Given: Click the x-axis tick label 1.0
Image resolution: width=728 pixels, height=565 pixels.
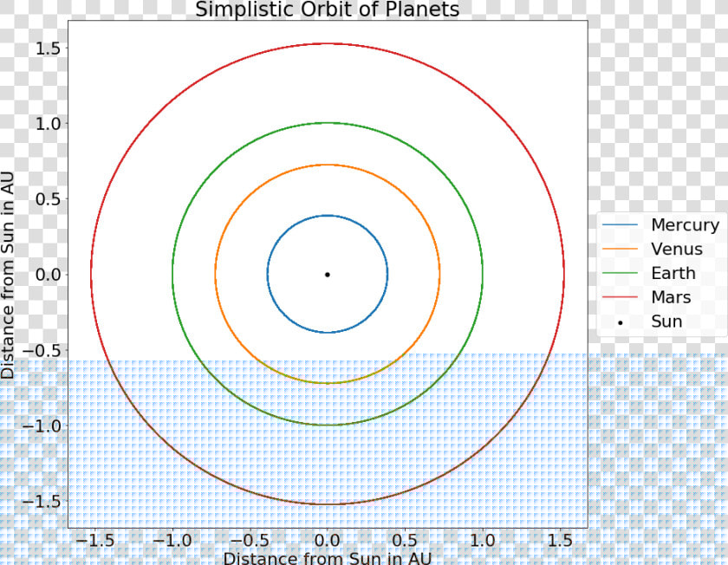Looking at the screenshot, I should pyautogui.click(x=483, y=540).
